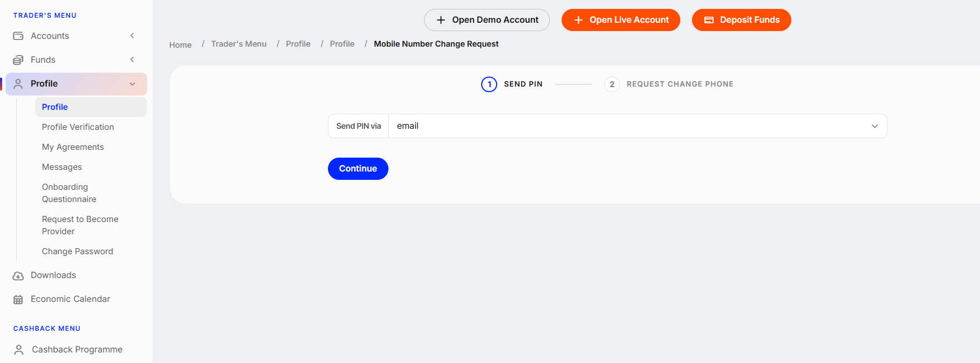The image size is (980, 363).
Task: Go to Profile Verification
Action: click(78, 127)
